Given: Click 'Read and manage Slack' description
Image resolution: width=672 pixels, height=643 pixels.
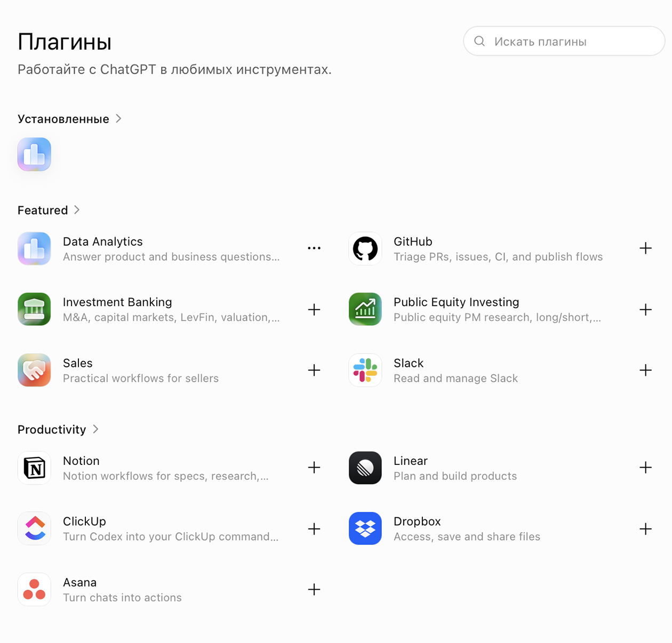Looking at the screenshot, I should point(456,378).
